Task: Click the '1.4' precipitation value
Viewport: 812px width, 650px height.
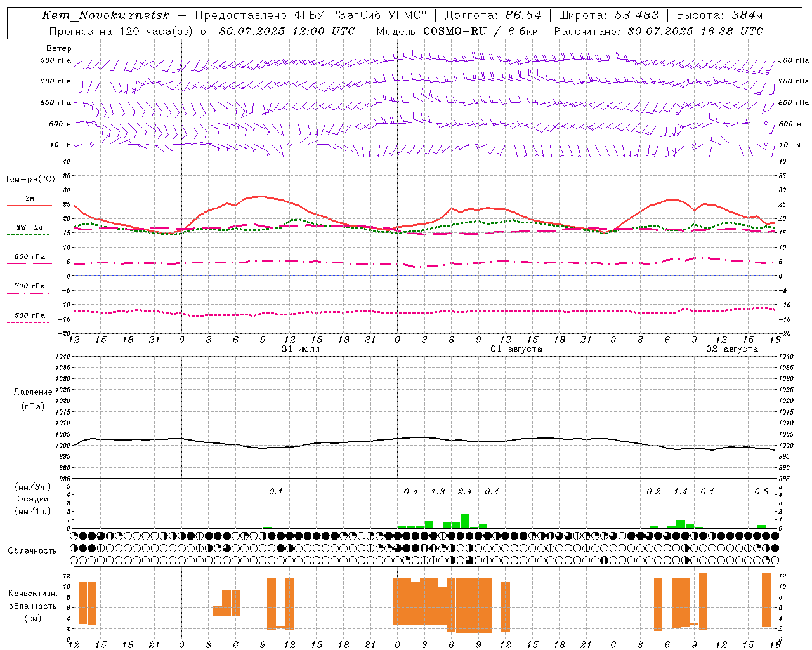Action: [x=681, y=492]
